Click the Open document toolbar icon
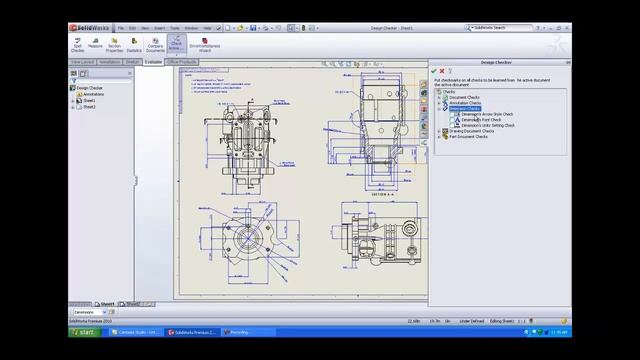Screen dimensions: 640x360 (x=240, y=28)
